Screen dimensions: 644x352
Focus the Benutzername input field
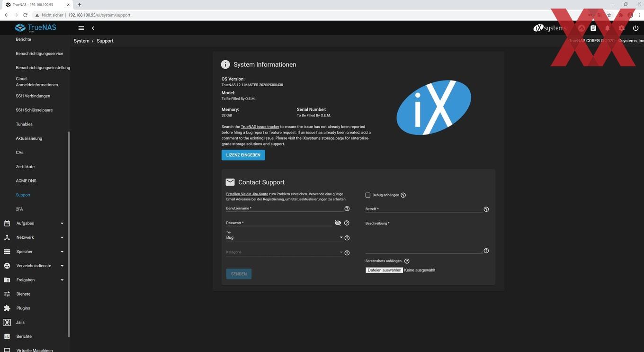285,208
